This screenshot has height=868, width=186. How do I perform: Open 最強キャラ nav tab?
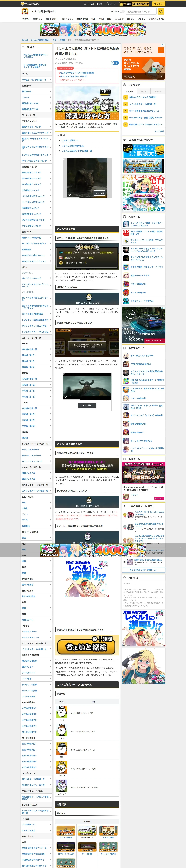pos(38,19)
